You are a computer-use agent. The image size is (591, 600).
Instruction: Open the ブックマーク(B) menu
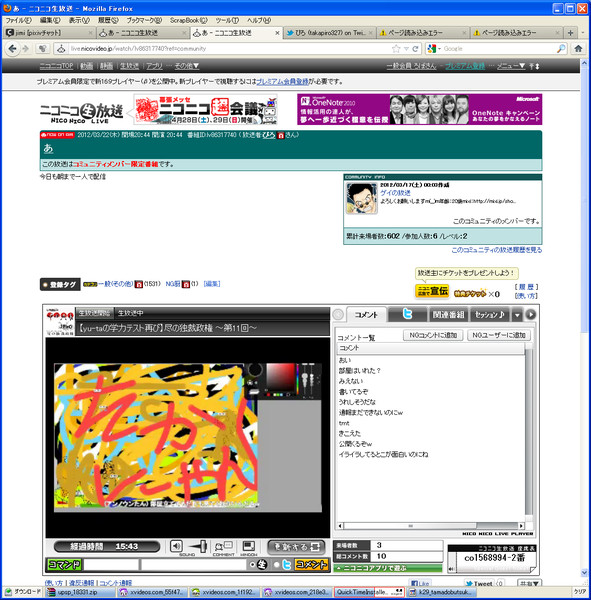(144, 20)
